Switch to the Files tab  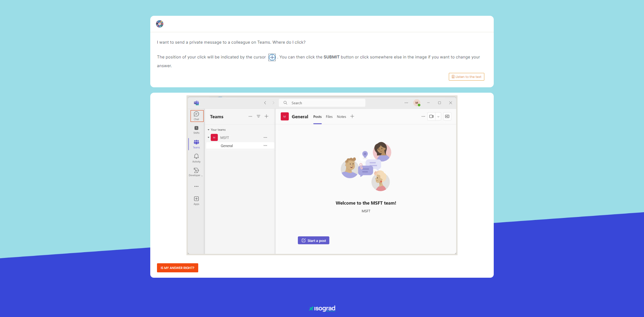329,117
